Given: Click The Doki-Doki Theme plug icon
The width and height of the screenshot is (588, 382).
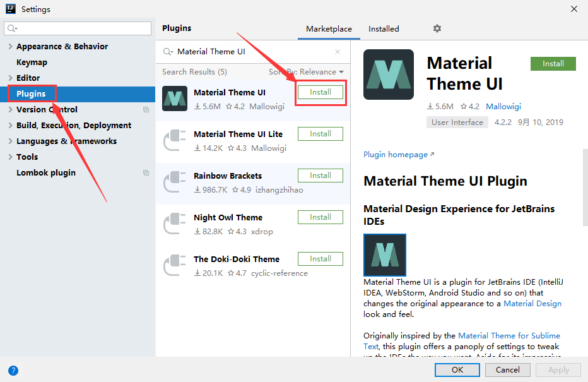Looking at the screenshot, I should pos(175,265).
